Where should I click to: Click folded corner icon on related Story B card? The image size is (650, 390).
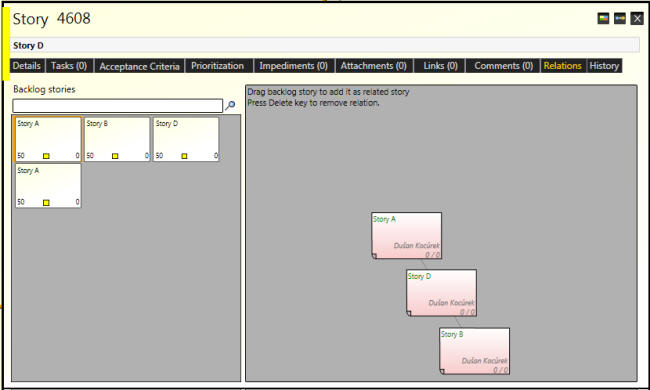443,371
